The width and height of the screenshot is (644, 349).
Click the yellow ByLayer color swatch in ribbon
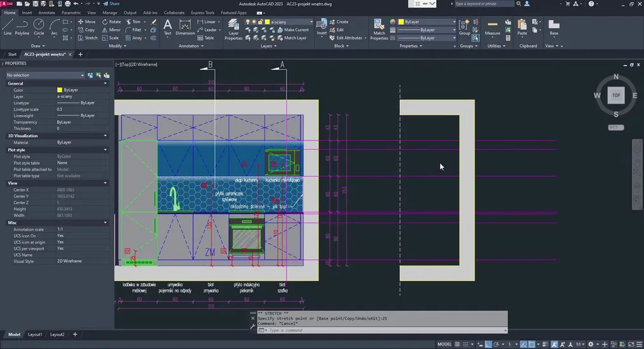pyautogui.click(x=401, y=22)
